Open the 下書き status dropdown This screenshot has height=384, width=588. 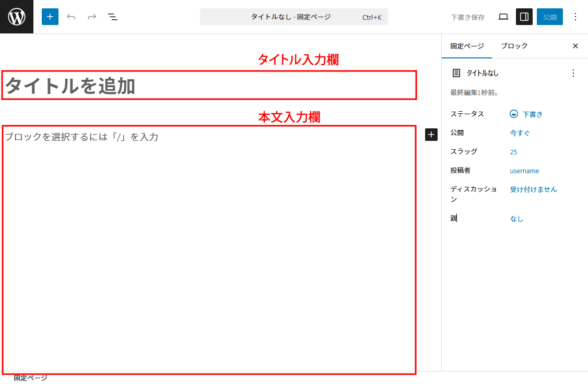527,114
